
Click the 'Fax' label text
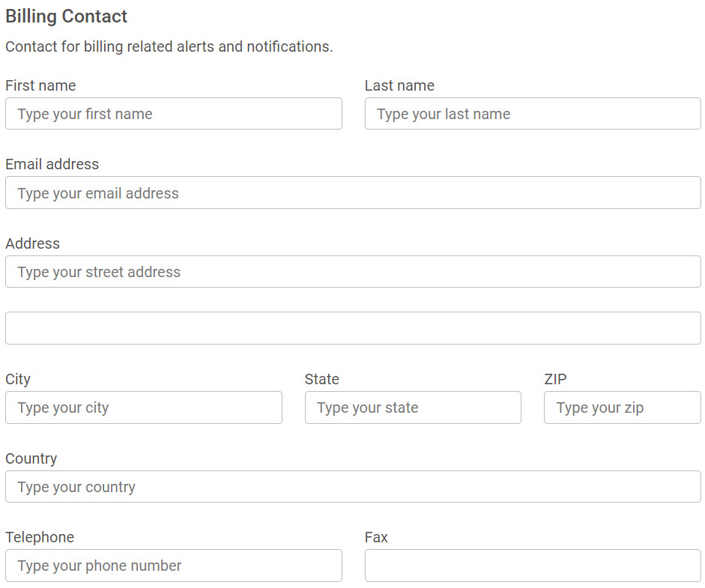pos(376,537)
